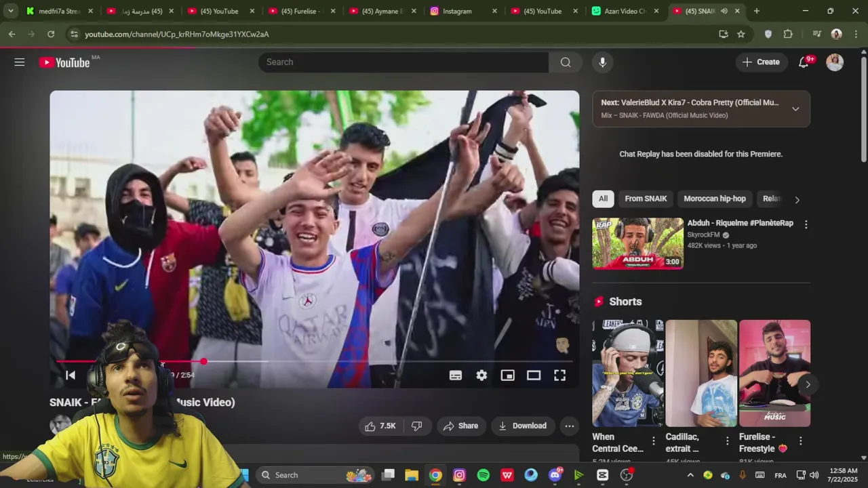Open File Explorer from taskbar
The width and height of the screenshot is (868, 488).
pyautogui.click(x=412, y=475)
